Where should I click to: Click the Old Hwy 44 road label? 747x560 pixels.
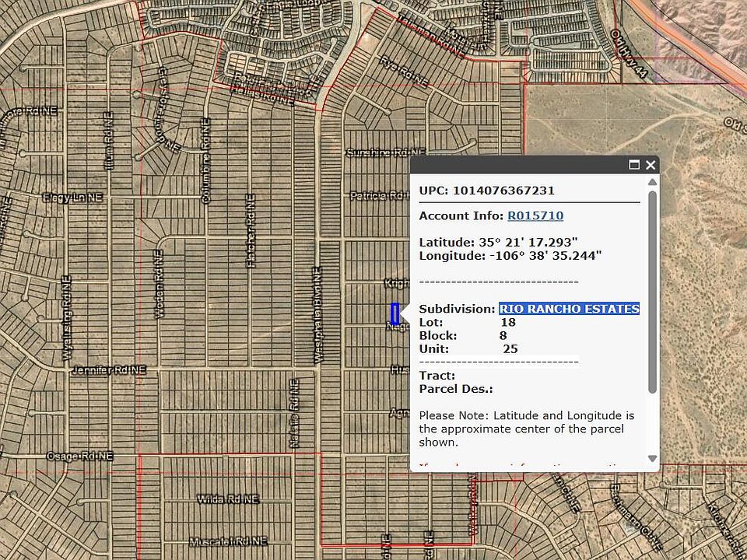630,55
